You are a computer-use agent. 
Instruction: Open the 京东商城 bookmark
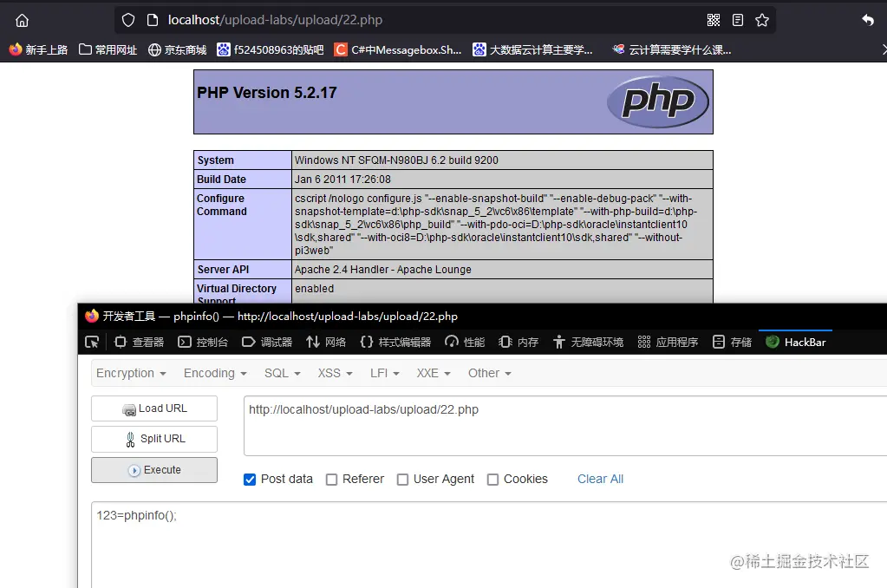177,49
